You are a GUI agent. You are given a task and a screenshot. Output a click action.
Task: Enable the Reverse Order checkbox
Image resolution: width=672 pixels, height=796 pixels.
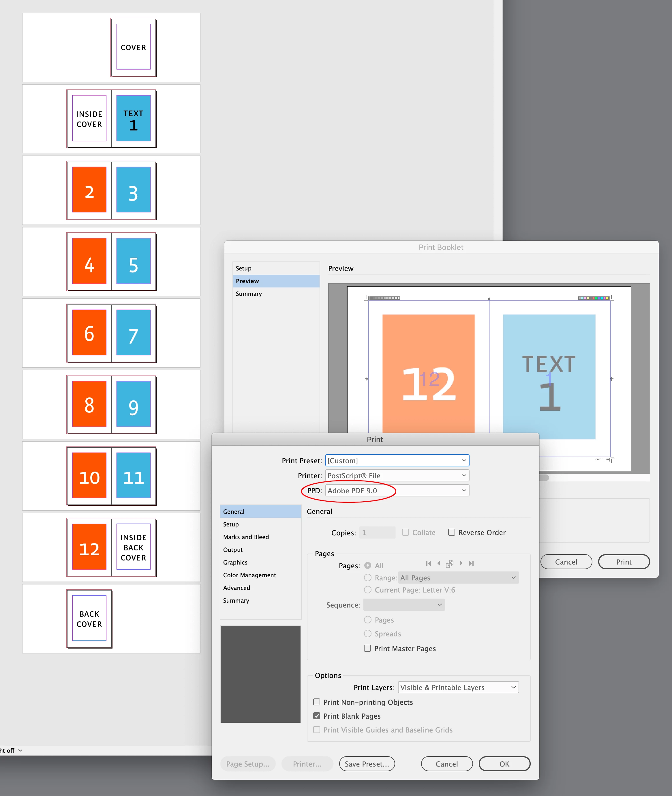point(451,532)
